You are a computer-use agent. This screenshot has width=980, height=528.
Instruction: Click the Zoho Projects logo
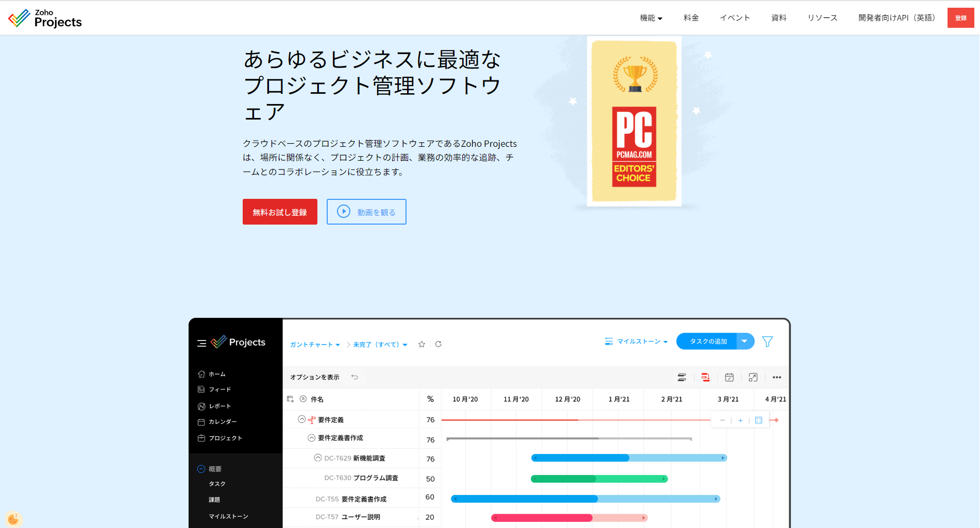tap(45, 18)
